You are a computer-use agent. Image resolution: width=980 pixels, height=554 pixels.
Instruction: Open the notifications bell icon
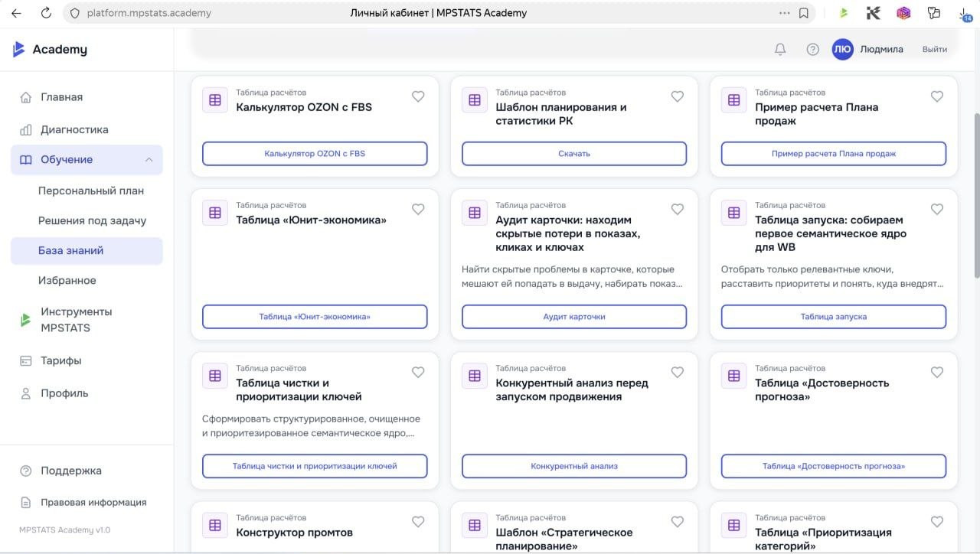(780, 49)
